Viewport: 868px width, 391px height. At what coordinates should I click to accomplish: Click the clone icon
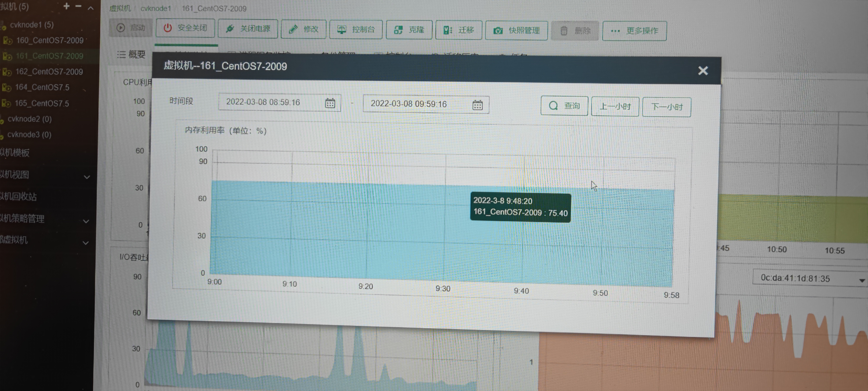[398, 30]
